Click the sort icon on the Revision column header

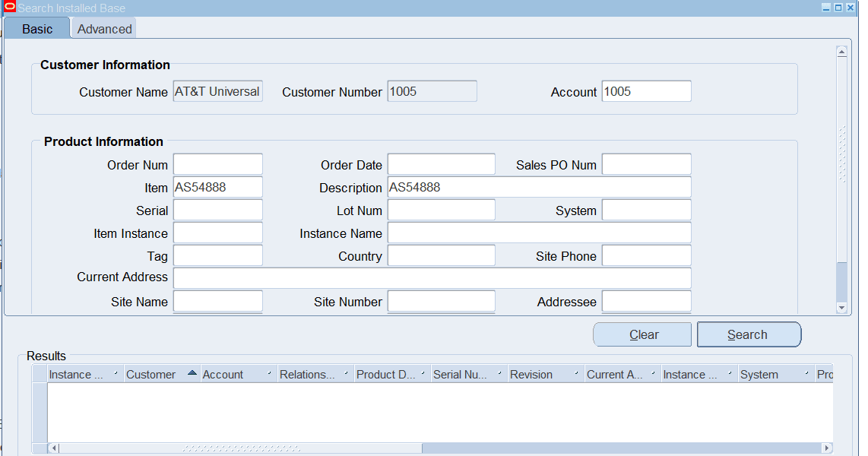tap(575, 374)
